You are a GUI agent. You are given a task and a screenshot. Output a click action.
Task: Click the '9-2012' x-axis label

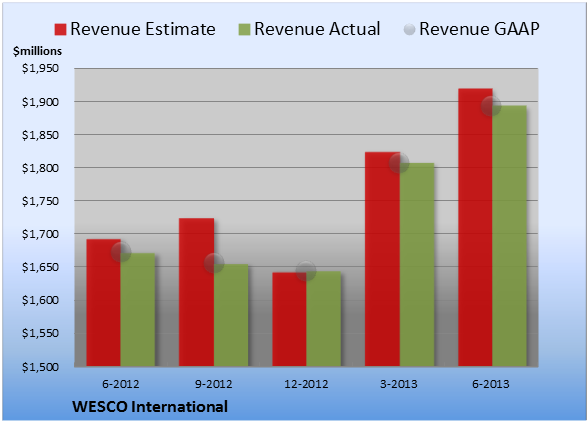pyautogui.click(x=214, y=384)
